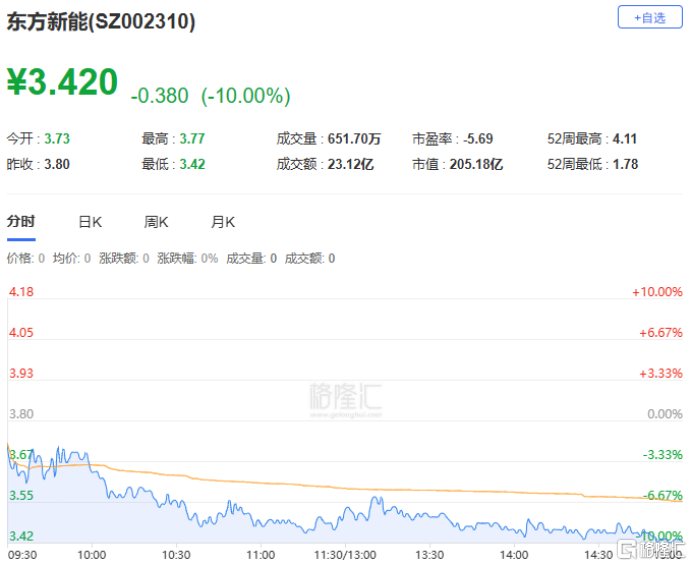Click the 11:30/13:00 time axis marker

tap(345, 553)
